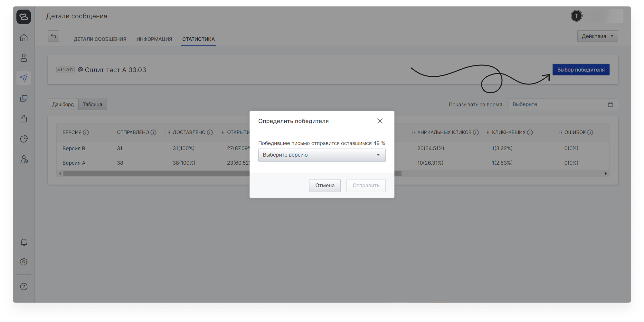Click the Отмена button
The height and width of the screenshot is (322, 644).
click(x=325, y=186)
